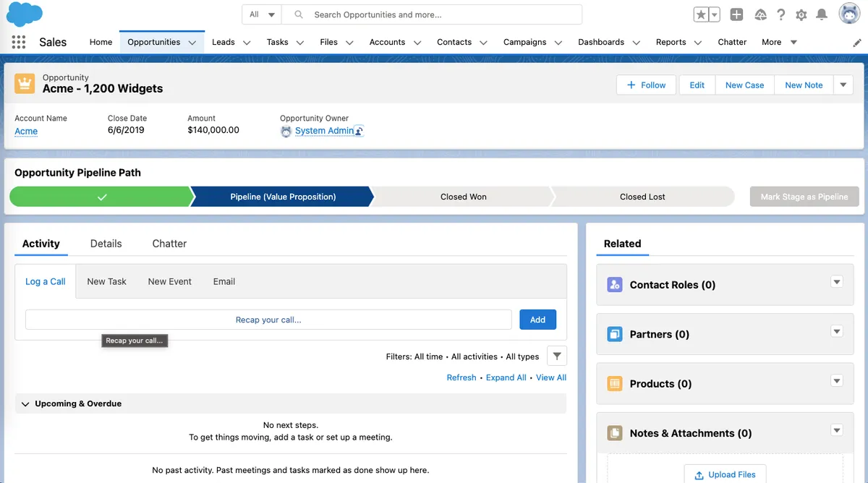This screenshot has width=868, height=483.
Task: Expand the Opportunities tab dropdown chevron
Action: click(192, 43)
